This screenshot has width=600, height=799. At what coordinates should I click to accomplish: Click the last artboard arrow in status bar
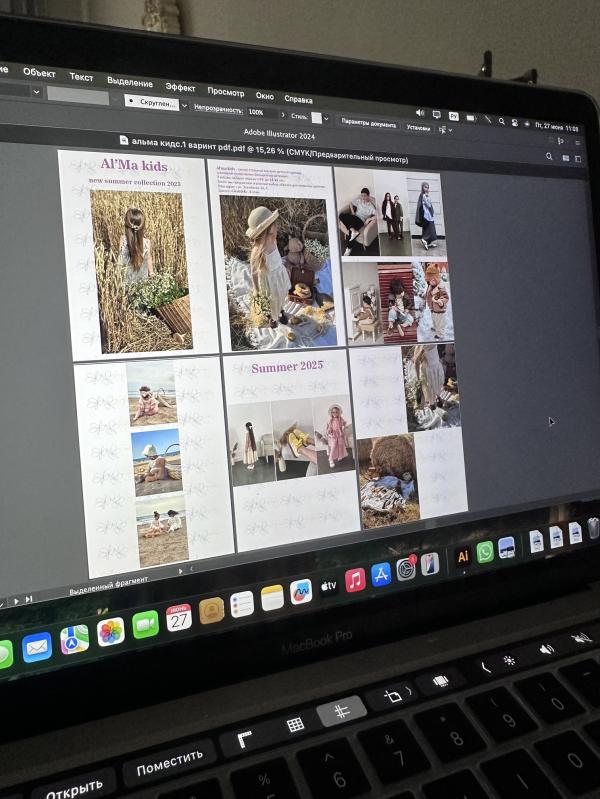(x=29, y=599)
